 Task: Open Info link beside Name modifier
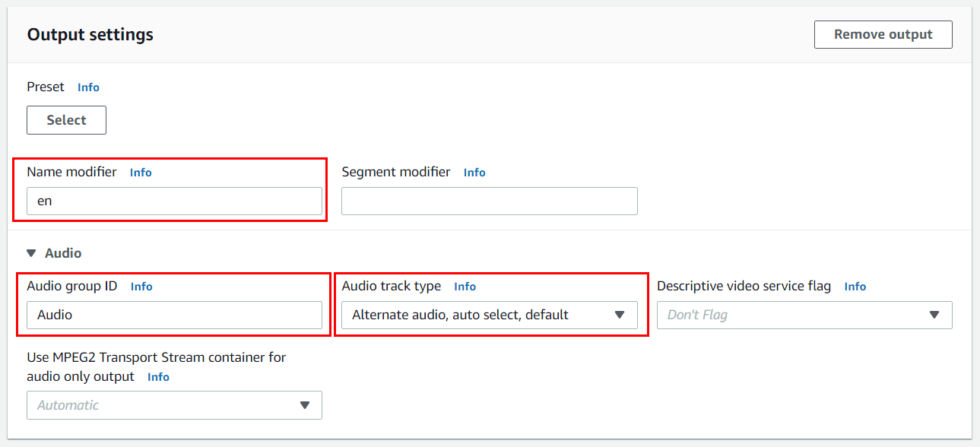[x=141, y=173]
